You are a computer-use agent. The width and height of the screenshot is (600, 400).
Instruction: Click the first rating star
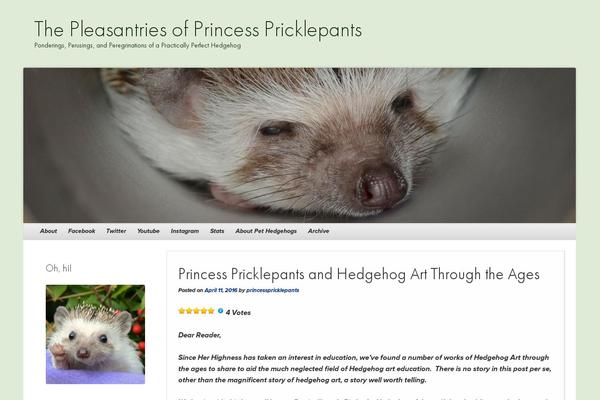coord(181,311)
